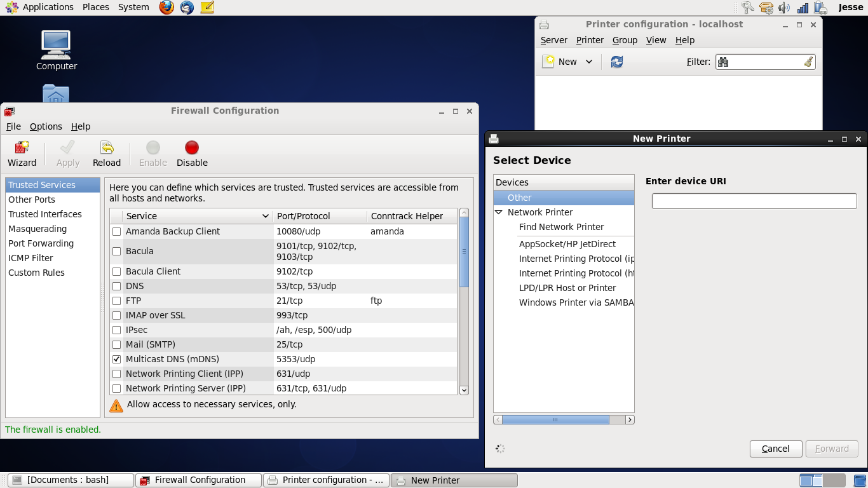Open the Options menu in Firewall Configuration
This screenshot has width=868, height=488.
click(46, 126)
